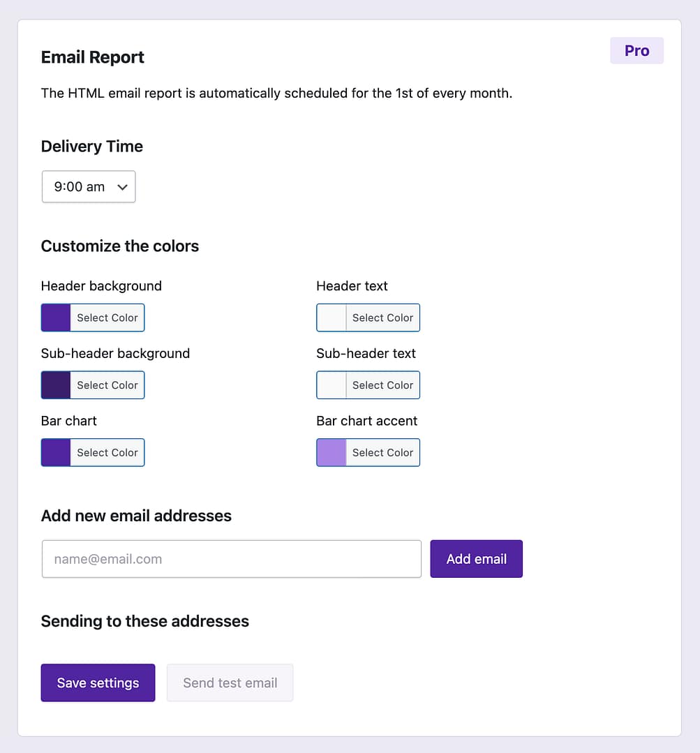Open the Header background color swatch

pyautogui.click(x=55, y=318)
